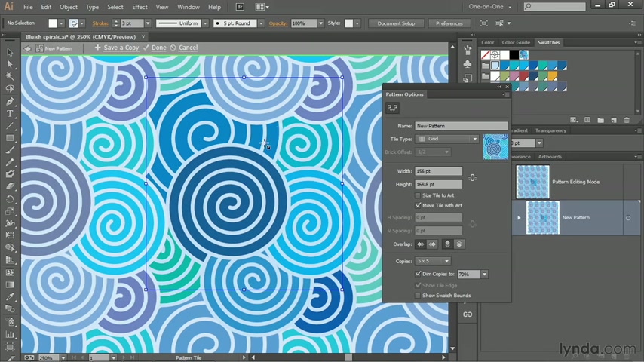
Task: Select the Selection tool arrow
Action: pyautogui.click(x=10, y=52)
